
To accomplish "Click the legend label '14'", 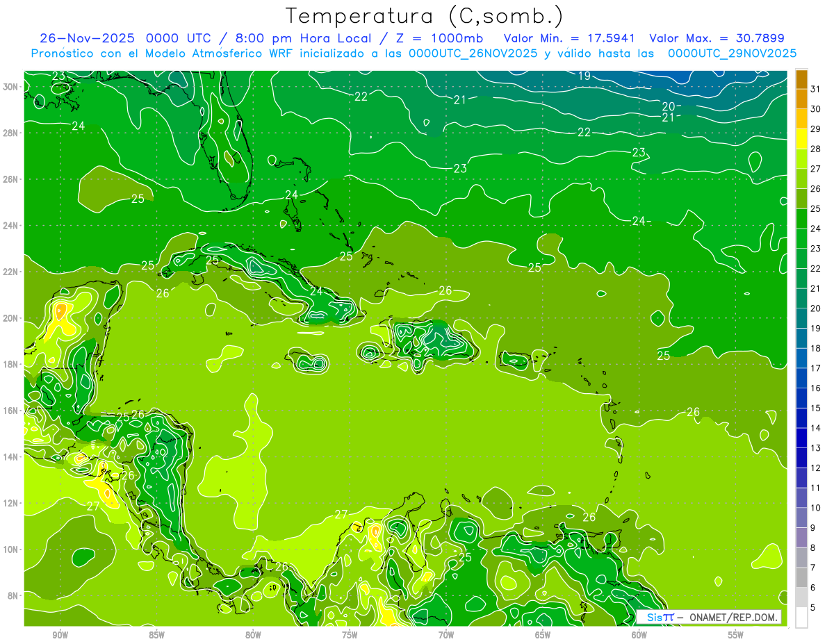I will (815, 428).
